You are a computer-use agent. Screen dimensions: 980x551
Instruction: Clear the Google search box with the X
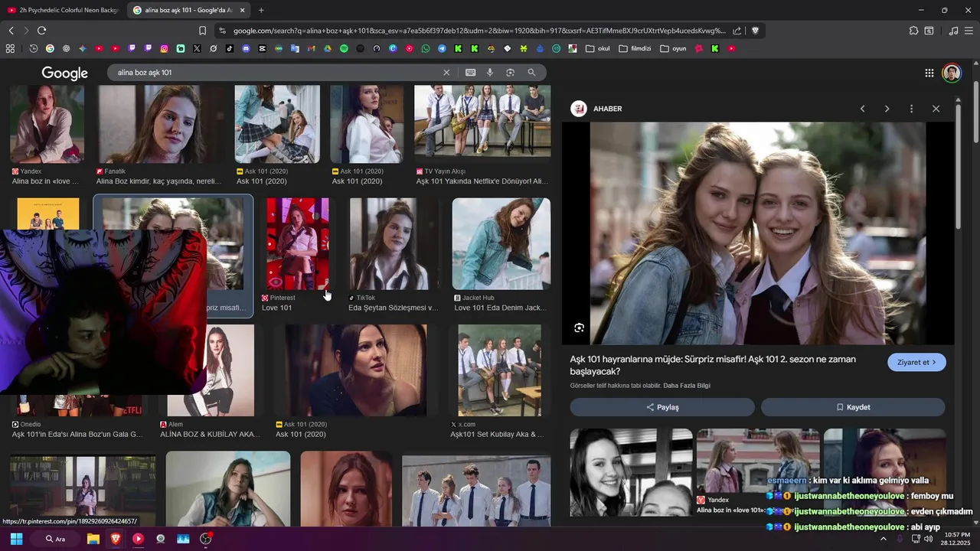(446, 73)
